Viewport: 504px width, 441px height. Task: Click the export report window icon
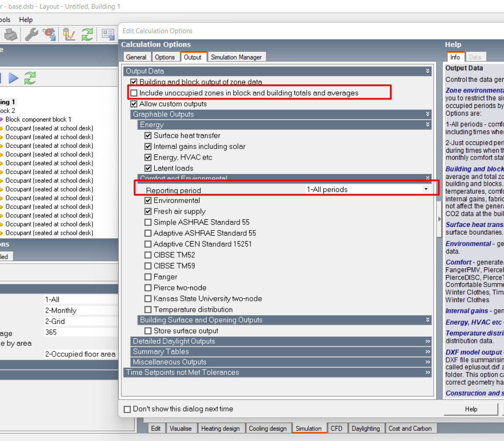108,34
